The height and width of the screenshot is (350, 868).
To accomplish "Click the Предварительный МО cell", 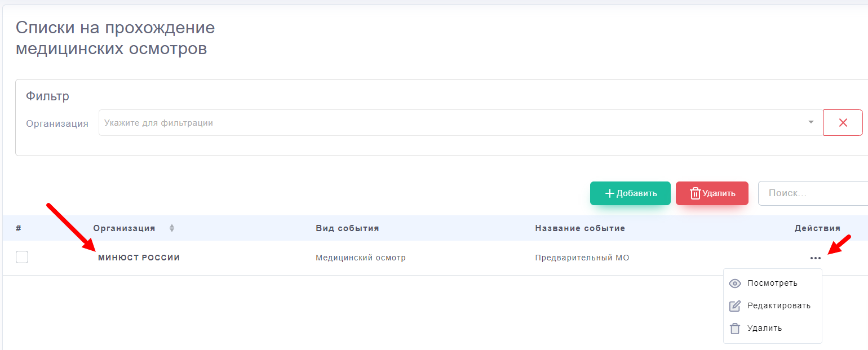I will tap(582, 258).
